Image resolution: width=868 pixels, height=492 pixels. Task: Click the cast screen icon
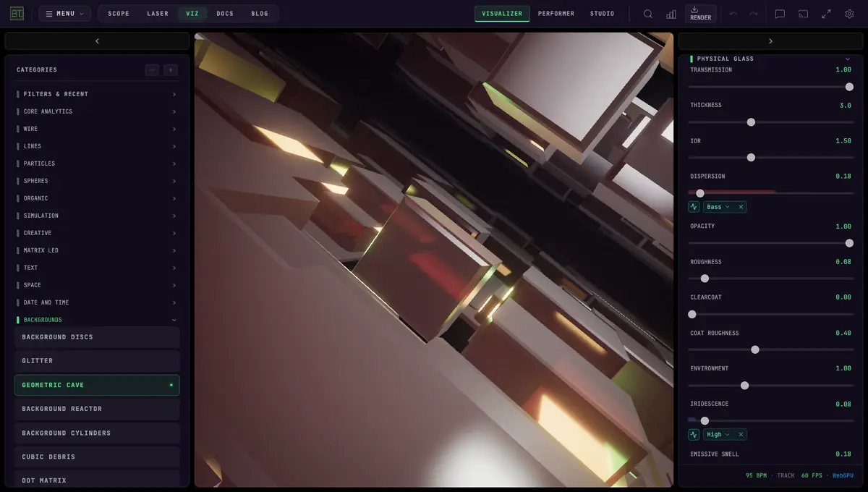[x=803, y=14]
